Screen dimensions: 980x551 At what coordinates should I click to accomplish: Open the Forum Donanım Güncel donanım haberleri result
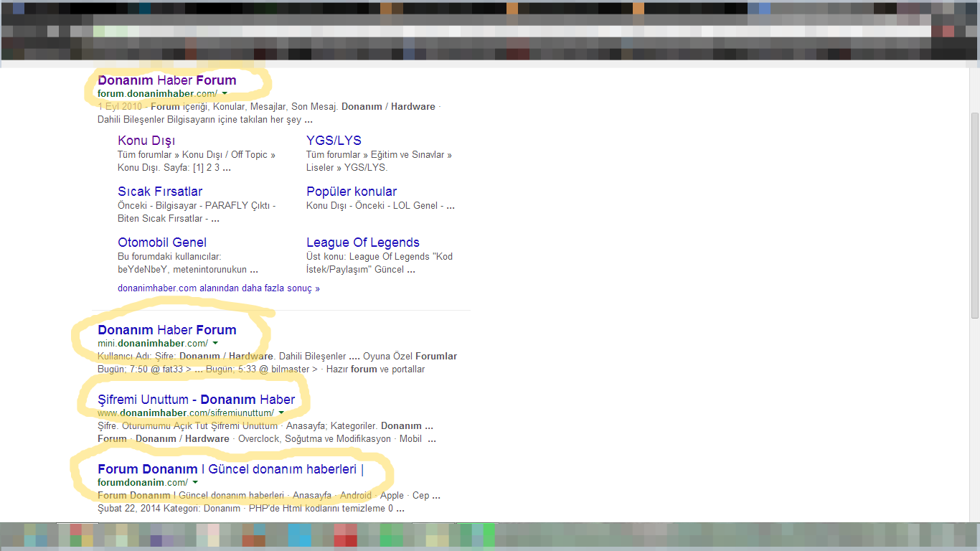click(x=231, y=469)
